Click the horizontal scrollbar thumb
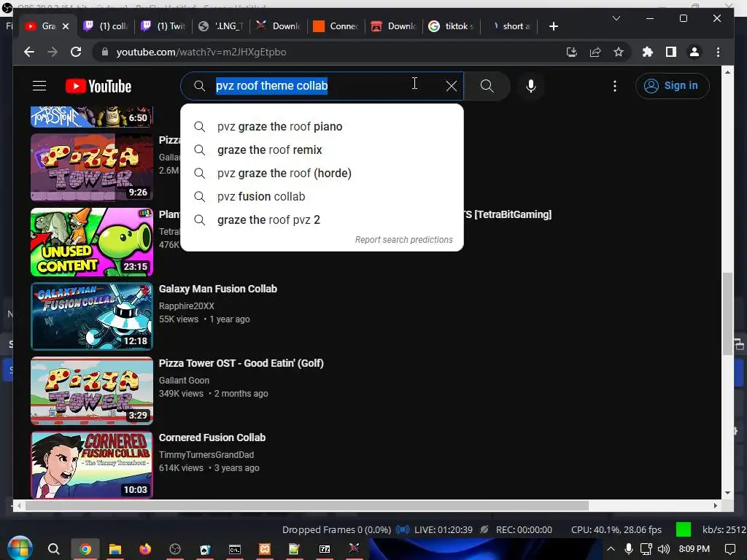Viewport: 747px width, 560px height. [307, 506]
